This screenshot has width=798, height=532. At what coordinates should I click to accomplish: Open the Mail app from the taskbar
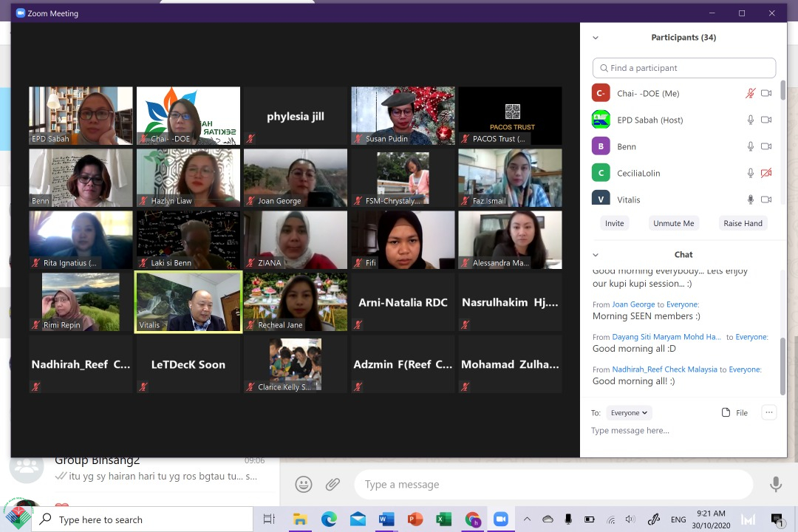[x=358, y=519]
